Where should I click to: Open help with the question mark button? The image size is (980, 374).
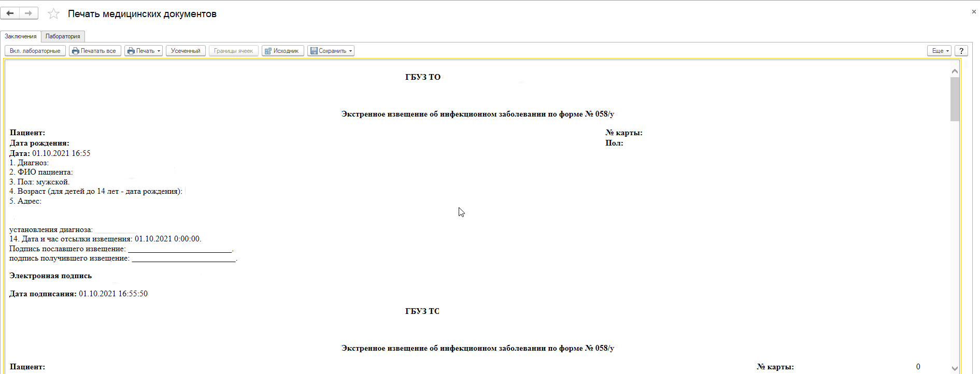(961, 51)
